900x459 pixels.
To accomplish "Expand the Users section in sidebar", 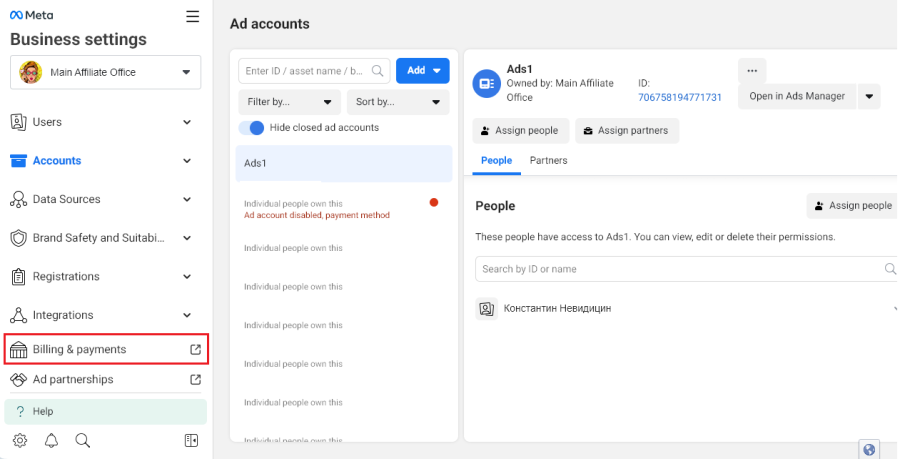I will click(100, 122).
